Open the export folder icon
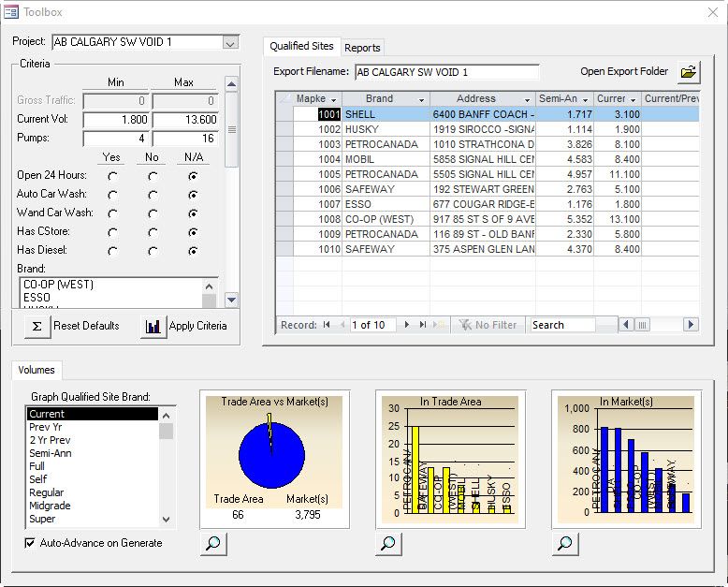The width and height of the screenshot is (728, 587). click(x=689, y=72)
